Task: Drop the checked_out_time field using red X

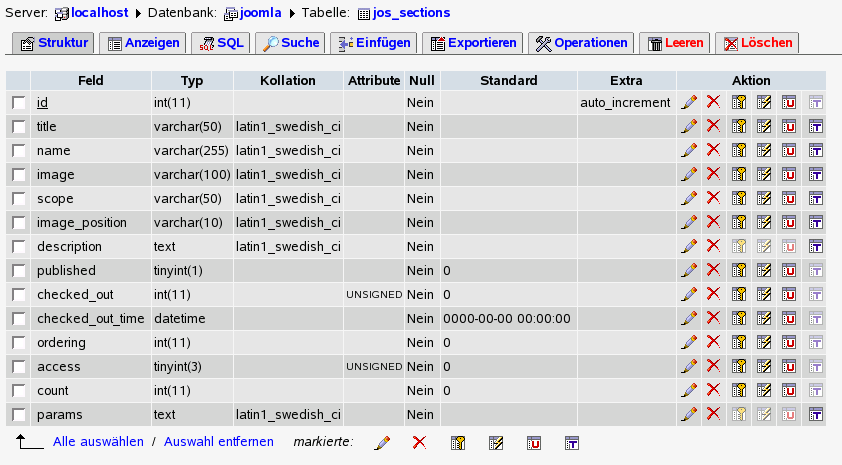Action: tap(713, 318)
